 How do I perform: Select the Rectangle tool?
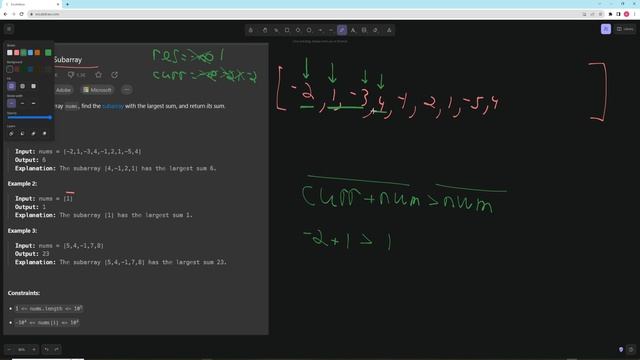[287, 30]
